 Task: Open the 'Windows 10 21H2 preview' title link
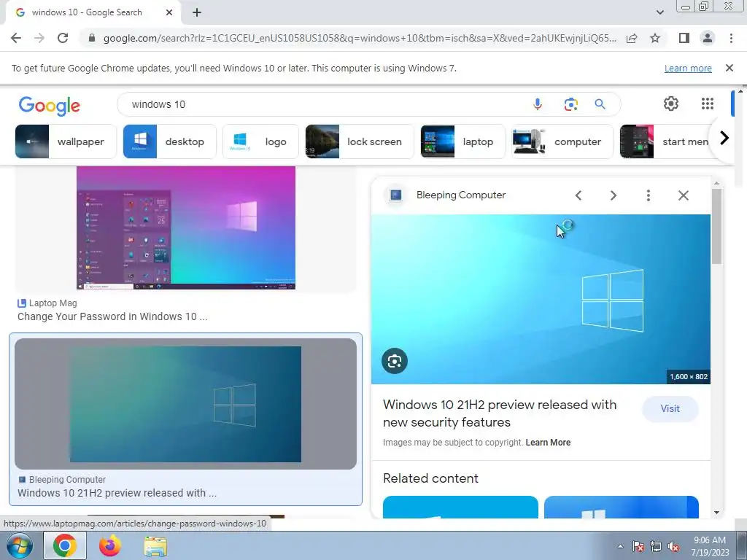pyautogui.click(x=500, y=413)
